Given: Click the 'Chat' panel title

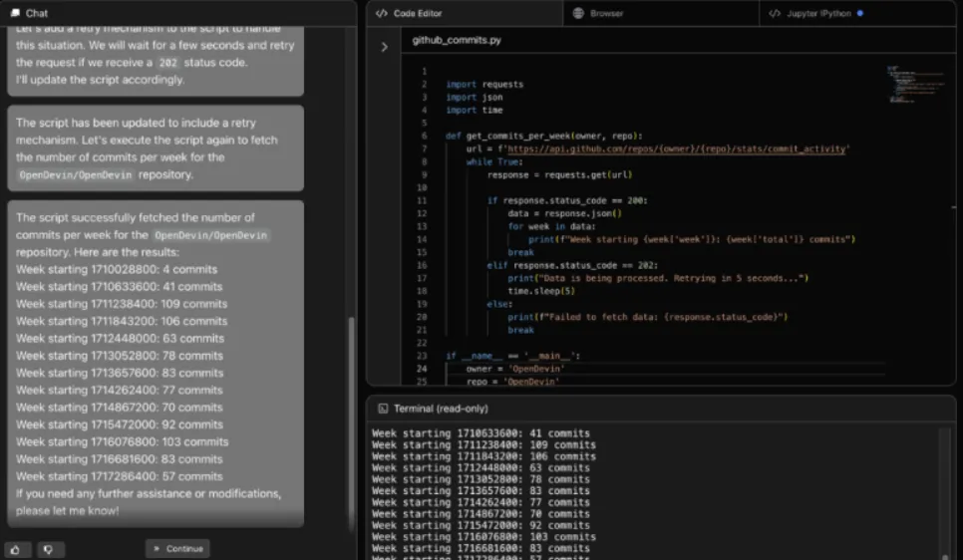Looking at the screenshot, I should (x=36, y=13).
